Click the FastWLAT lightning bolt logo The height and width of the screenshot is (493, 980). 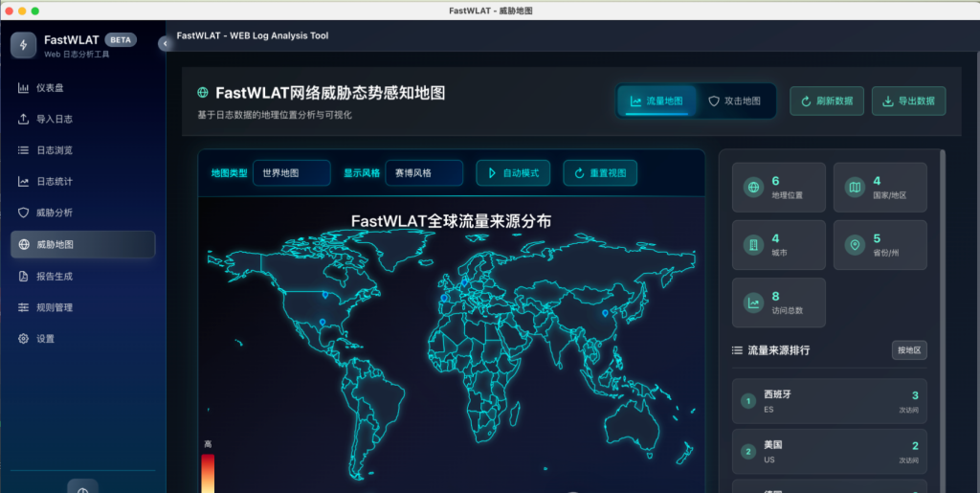tap(24, 45)
